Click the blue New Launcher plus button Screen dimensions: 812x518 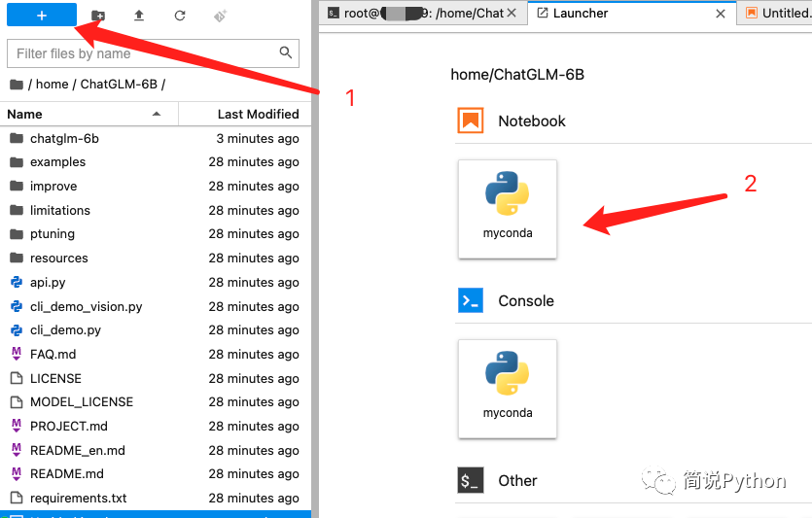(x=42, y=16)
